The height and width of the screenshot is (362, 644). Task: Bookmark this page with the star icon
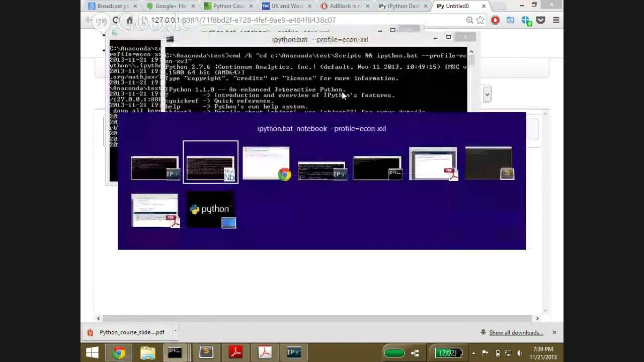pyautogui.click(x=480, y=20)
